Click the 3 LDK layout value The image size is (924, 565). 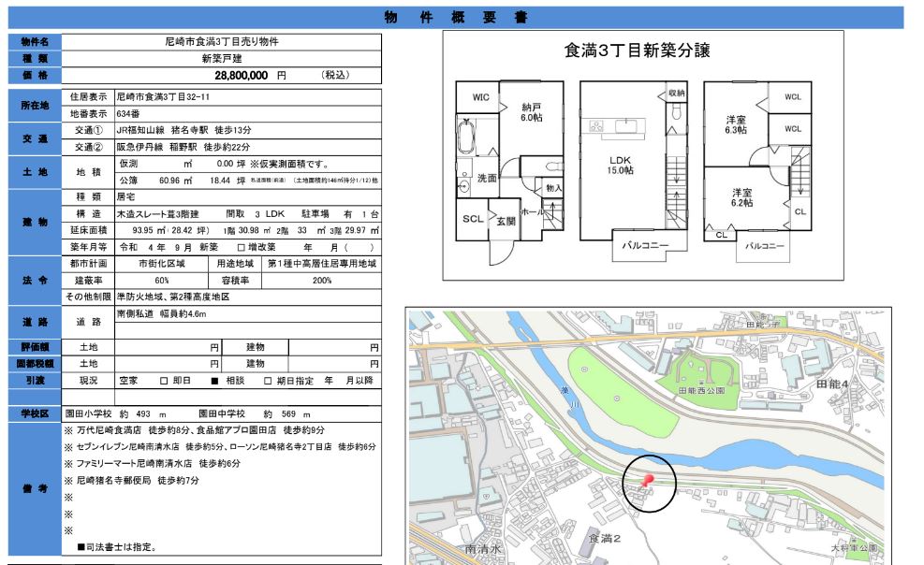(x=270, y=213)
